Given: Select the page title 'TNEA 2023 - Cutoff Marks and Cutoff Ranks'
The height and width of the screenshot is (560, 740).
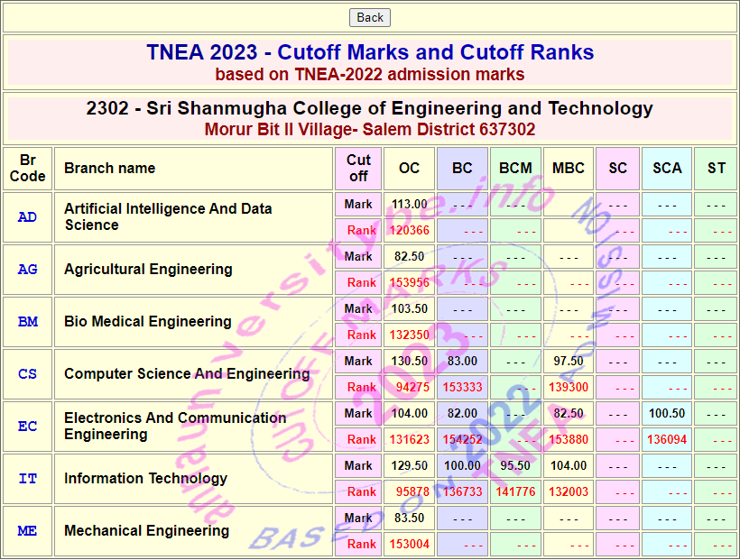Looking at the screenshot, I should pyautogui.click(x=370, y=52).
